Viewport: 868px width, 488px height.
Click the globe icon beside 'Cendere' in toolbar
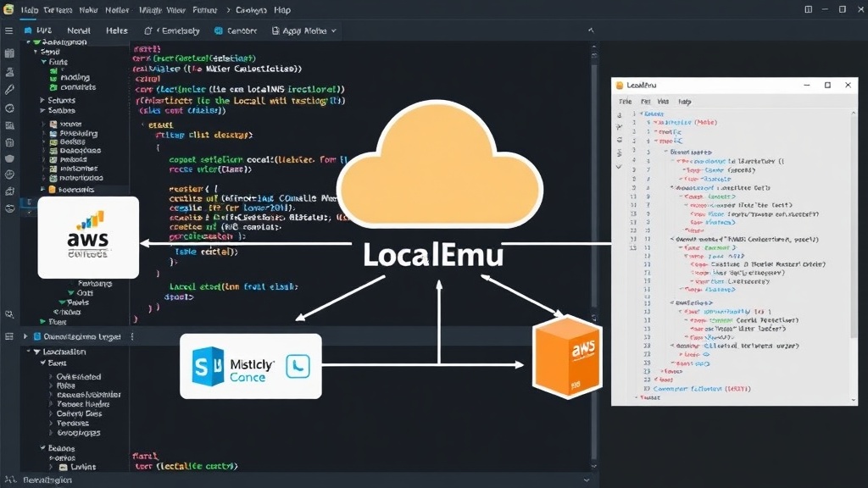click(x=219, y=31)
